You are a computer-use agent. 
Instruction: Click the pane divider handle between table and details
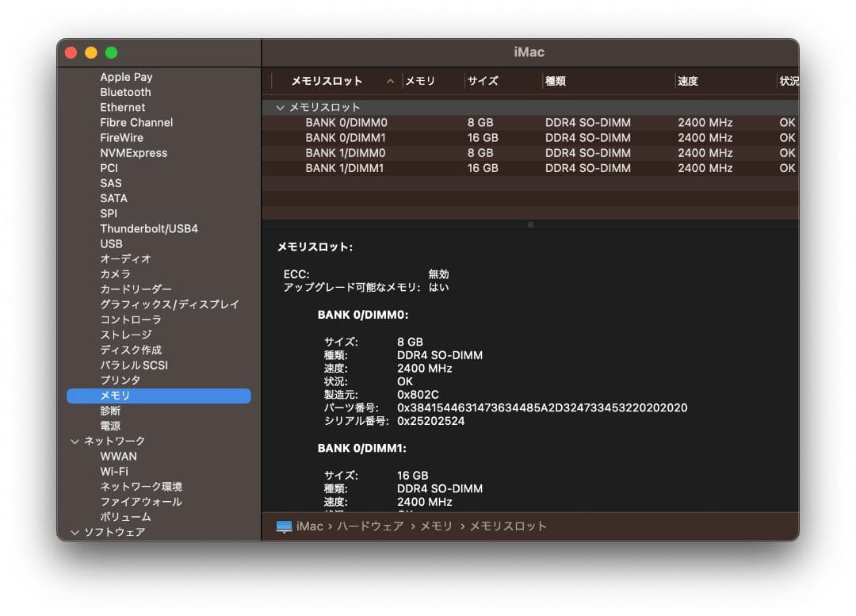529,224
